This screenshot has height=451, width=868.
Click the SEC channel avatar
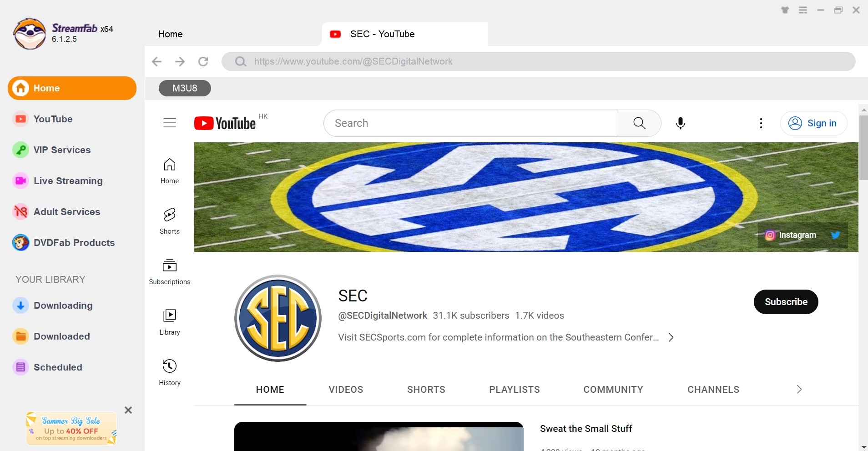(x=278, y=318)
